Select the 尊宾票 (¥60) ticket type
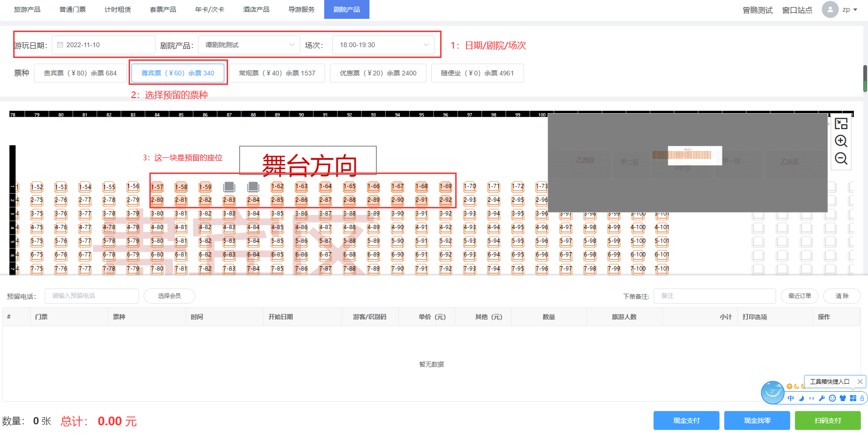The image size is (868, 437). click(178, 73)
